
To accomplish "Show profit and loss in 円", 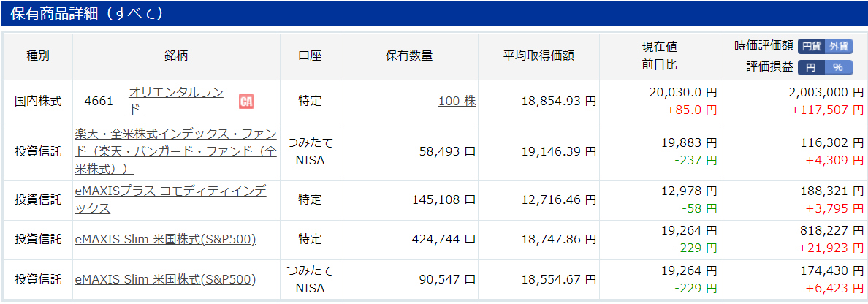I will pyautogui.click(x=812, y=67).
